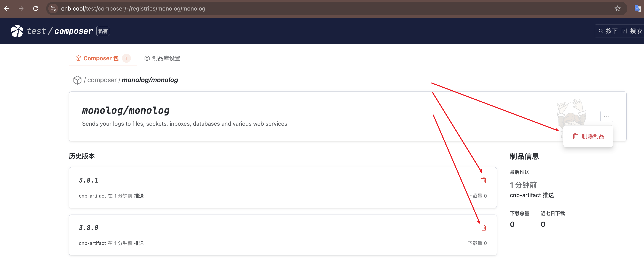Open site information icon in address bar
Image resolution: width=644 pixels, height=270 pixels.
pos(53,9)
